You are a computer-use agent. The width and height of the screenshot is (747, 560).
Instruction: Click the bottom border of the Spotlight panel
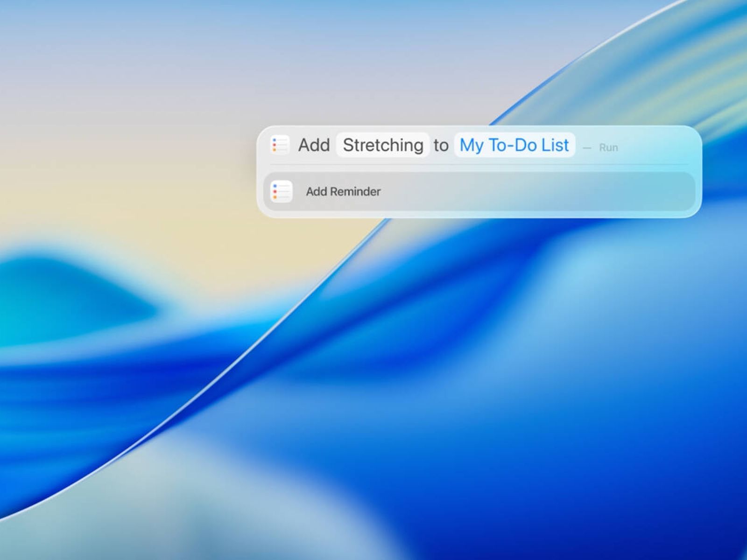(x=479, y=217)
